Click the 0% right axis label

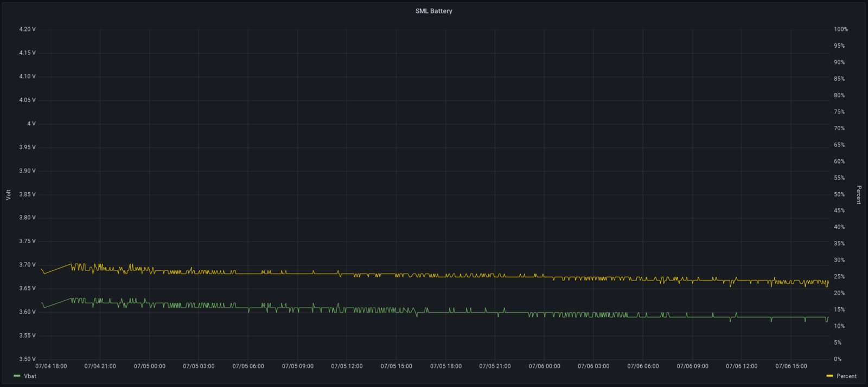point(838,359)
